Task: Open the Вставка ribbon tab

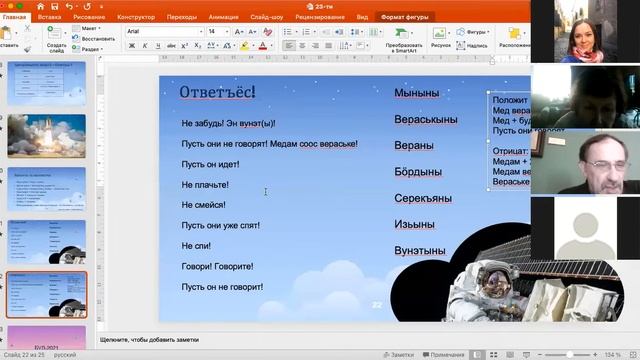Action: (49, 17)
